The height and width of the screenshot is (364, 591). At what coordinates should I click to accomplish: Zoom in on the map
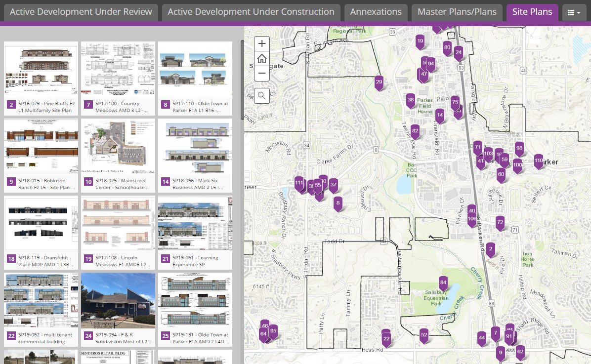tap(261, 44)
